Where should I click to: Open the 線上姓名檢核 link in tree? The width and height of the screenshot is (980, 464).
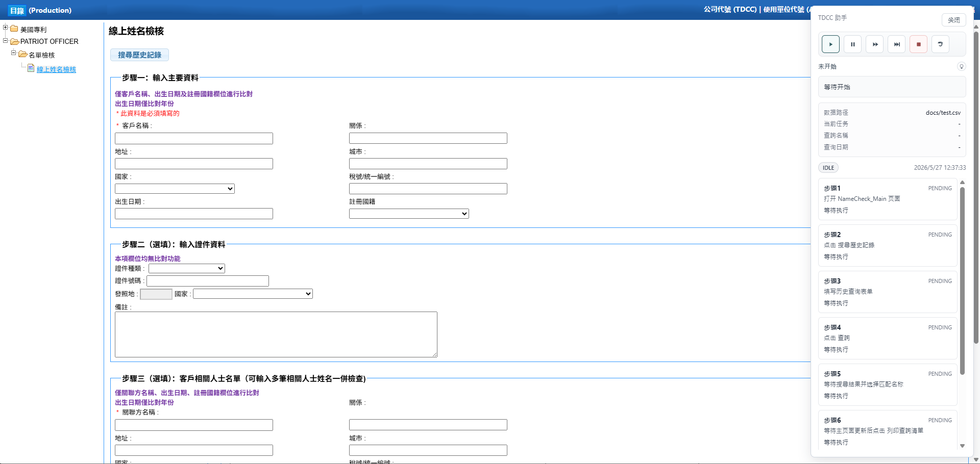click(x=56, y=69)
